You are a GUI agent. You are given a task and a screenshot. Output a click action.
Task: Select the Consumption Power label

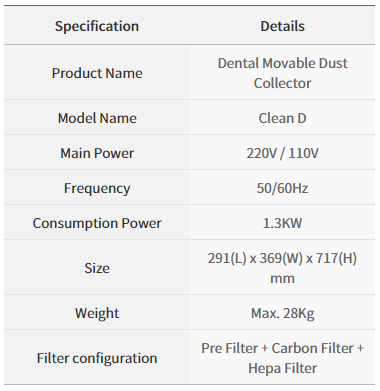[x=97, y=223]
